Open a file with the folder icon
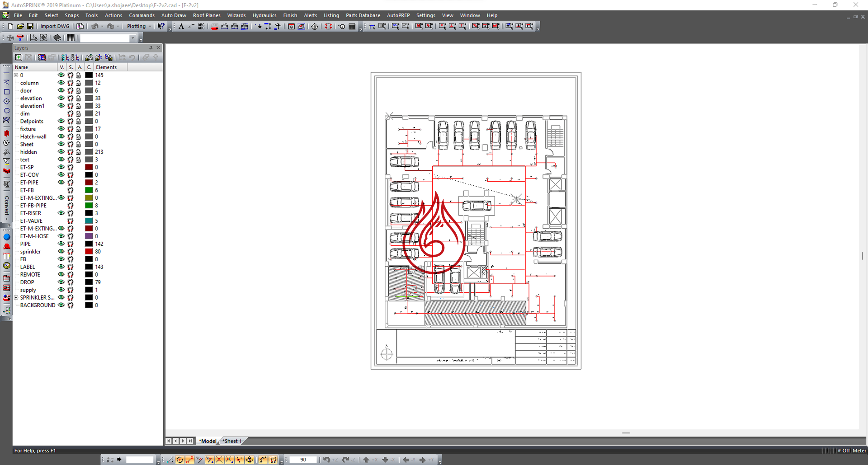 tap(20, 26)
